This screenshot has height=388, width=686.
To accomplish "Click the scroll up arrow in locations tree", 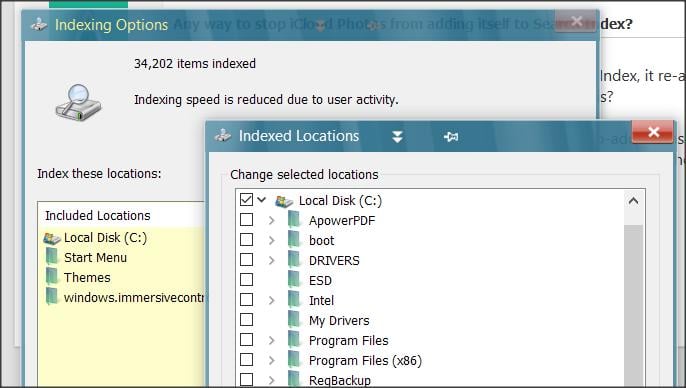I will (633, 201).
